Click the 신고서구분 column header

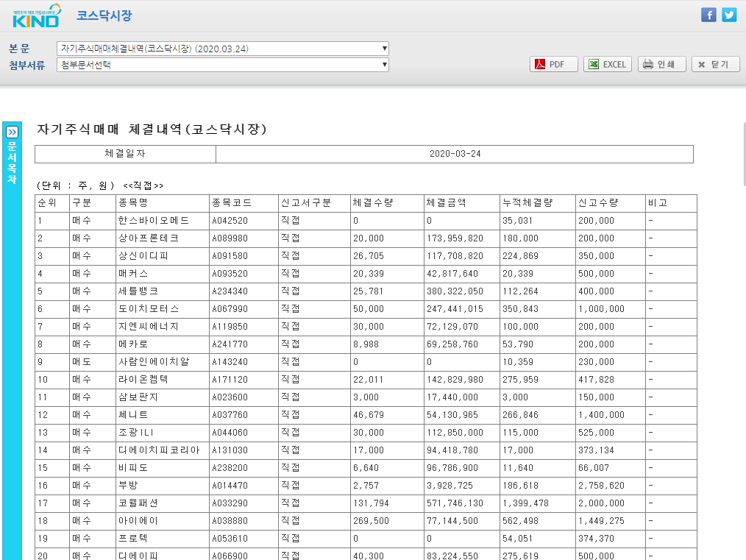click(306, 202)
